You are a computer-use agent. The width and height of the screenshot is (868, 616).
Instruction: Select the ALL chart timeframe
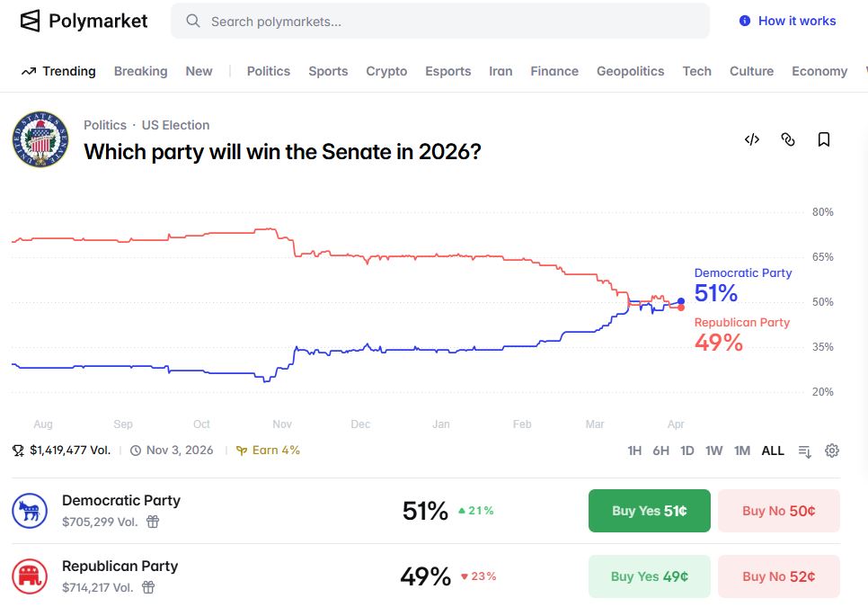[773, 451]
